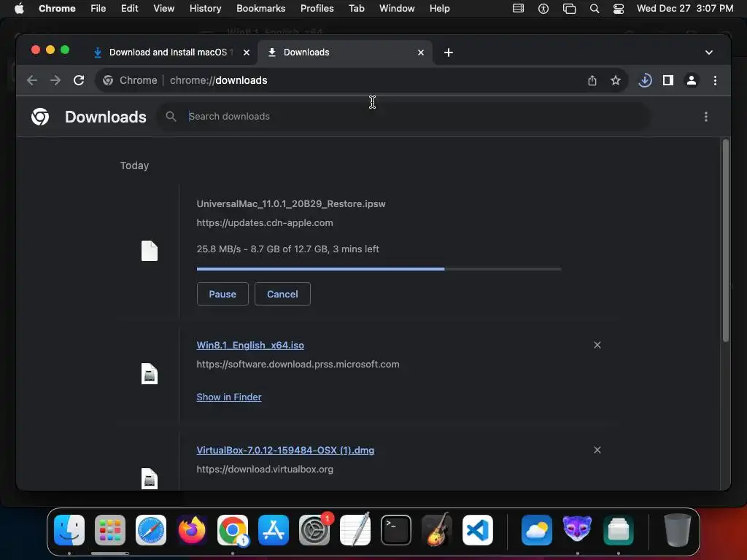
Task: Open Terminal from the Dock
Action: coord(396,530)
